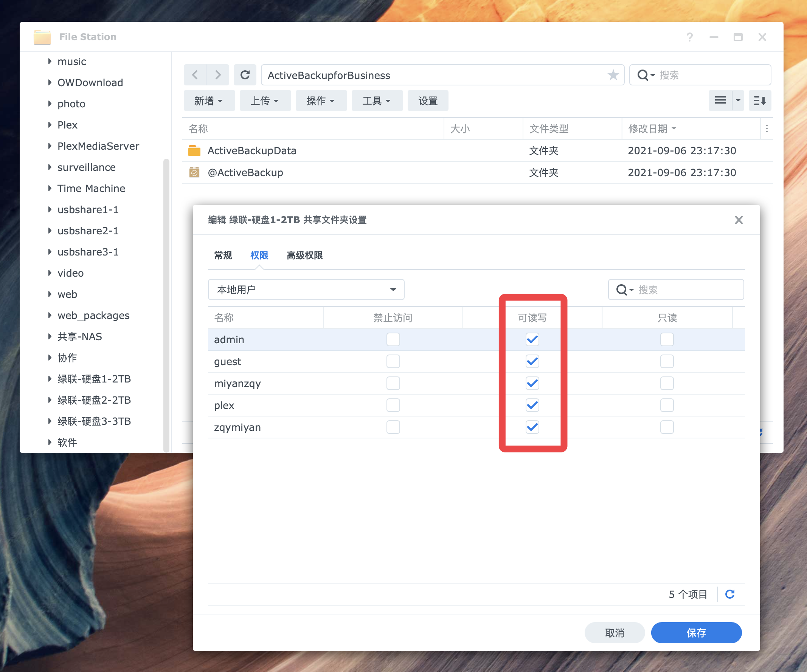
Task: Open the File Station help question mark
Action: 689,37
